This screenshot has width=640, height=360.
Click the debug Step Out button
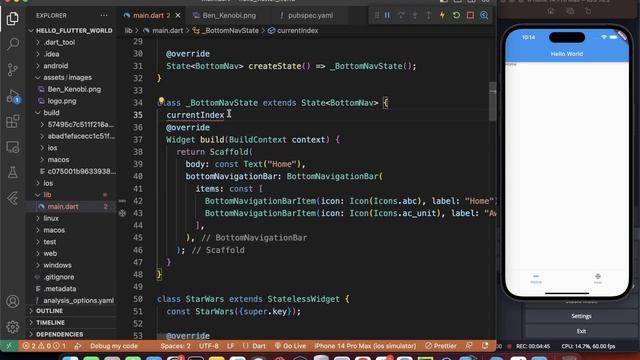[x=429, y=16]
